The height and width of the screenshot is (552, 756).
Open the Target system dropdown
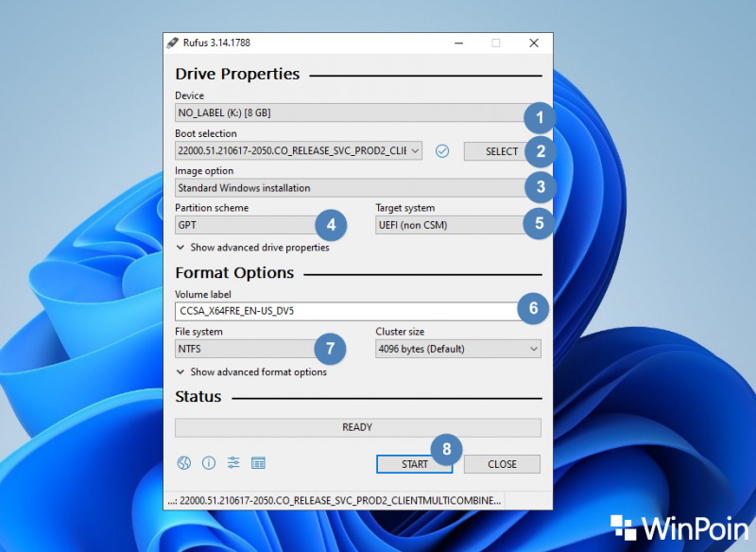click(458, 225)
